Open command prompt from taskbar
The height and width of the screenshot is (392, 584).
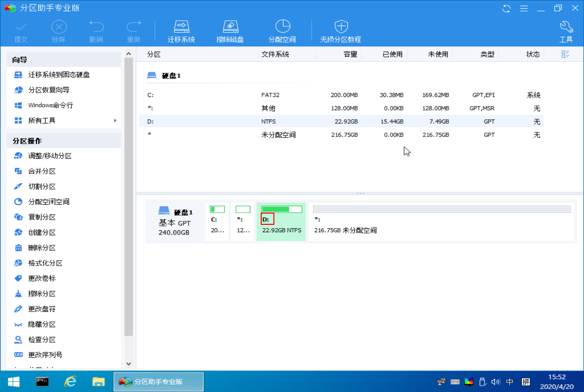click(x=42, y=382)
